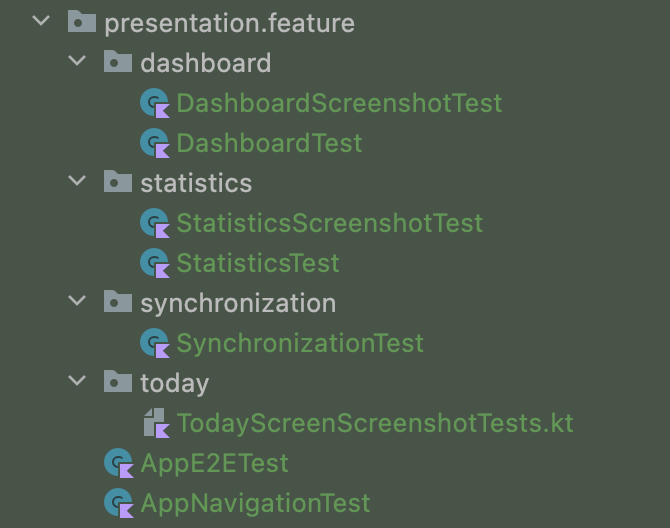Click the class icon next to StatisticsScreenshotTest
Viewport: 670px width, 528px height.
pyautogui.click(x=155, y=223)
